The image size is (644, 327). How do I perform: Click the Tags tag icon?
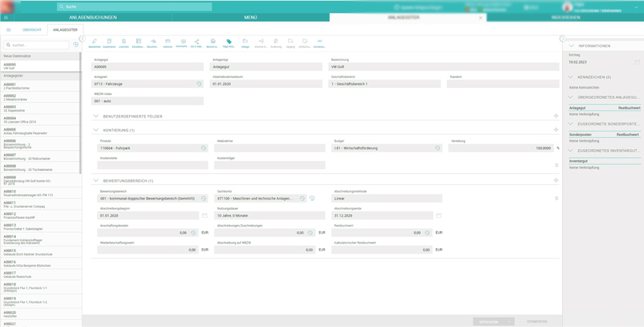pos(229,42)
